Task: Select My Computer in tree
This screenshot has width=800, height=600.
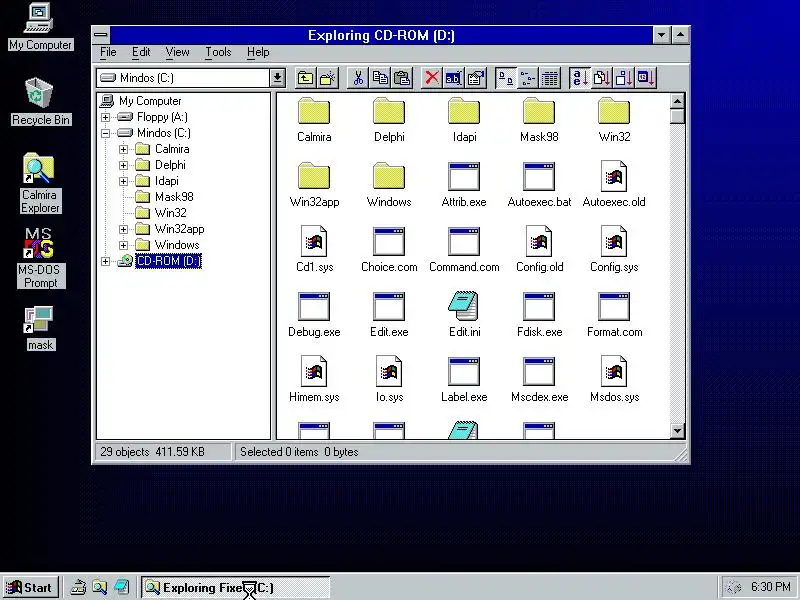Action: pos(150,101)
